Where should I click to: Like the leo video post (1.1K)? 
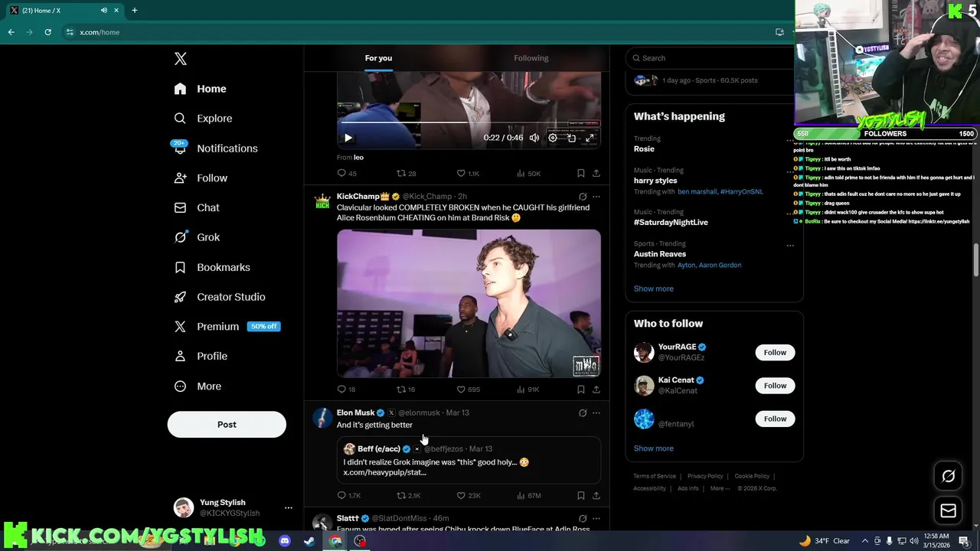pyautogui.click(x=468, y=174)
